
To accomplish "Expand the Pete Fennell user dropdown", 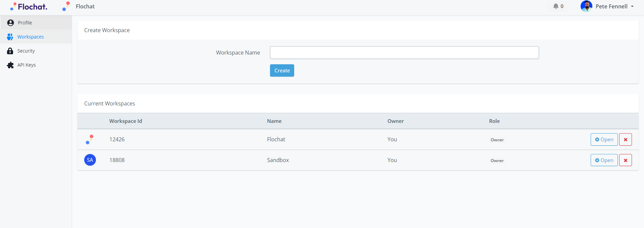I will point(632,6).
